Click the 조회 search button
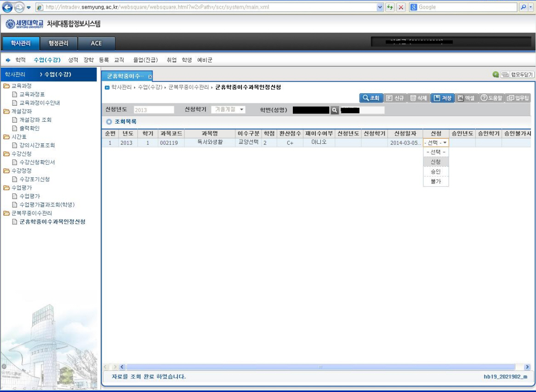This screenshot has height=392, width=536. point(371,98)
